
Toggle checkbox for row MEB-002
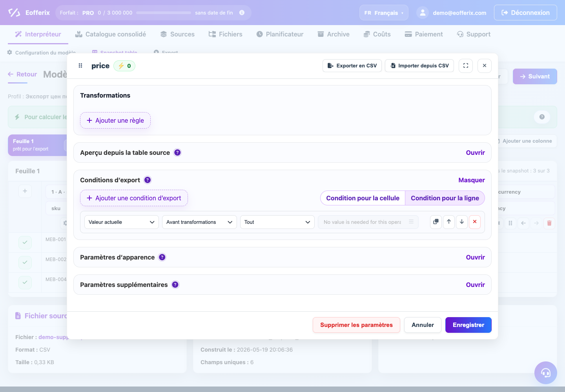tap(25, 262)
